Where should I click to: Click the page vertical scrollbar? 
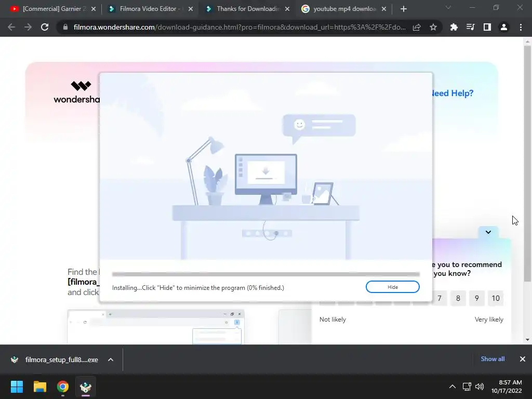[x=527, y=164]
